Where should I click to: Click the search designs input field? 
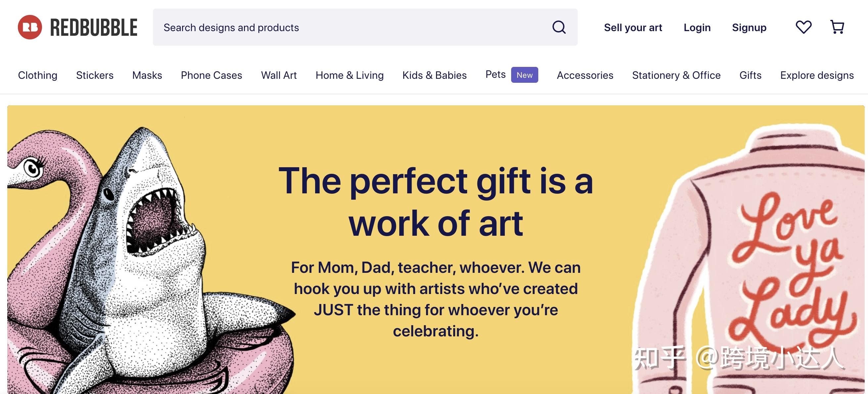tap(337, 27)
